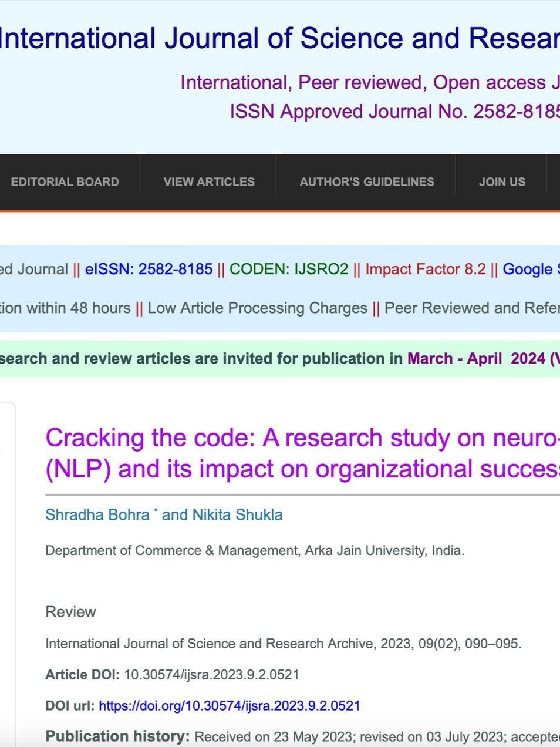Select the Review article type label
560x747 pixels.
pos(70,611)
